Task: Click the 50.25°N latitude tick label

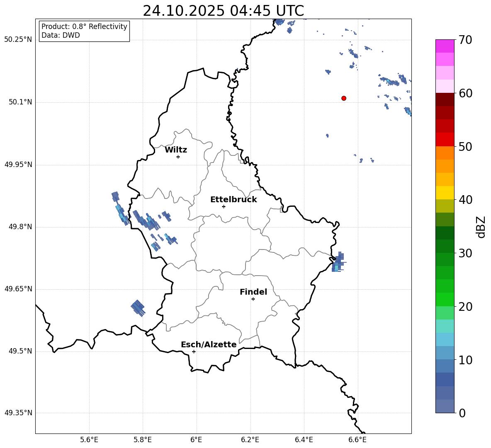Action: [x=18, y=40]
